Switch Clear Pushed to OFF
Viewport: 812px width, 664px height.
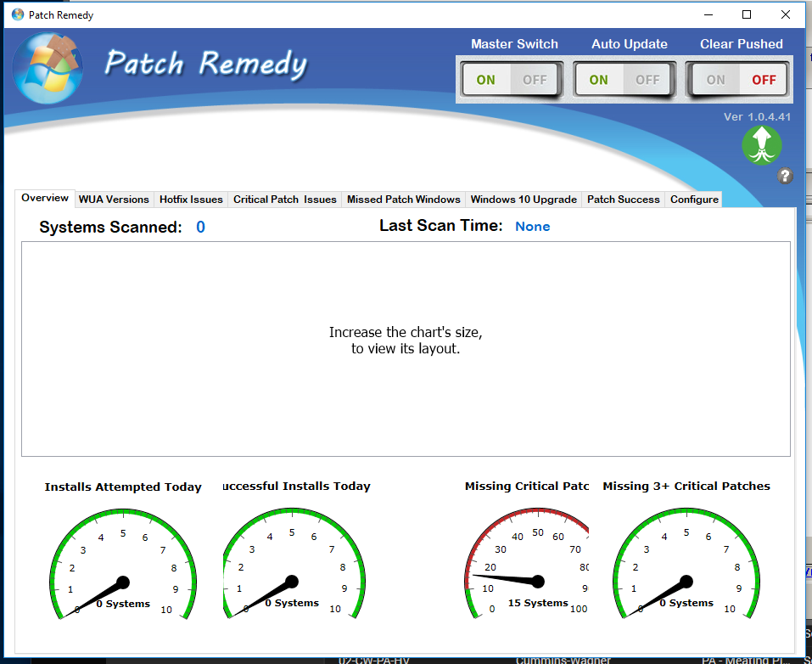[764, 80]
